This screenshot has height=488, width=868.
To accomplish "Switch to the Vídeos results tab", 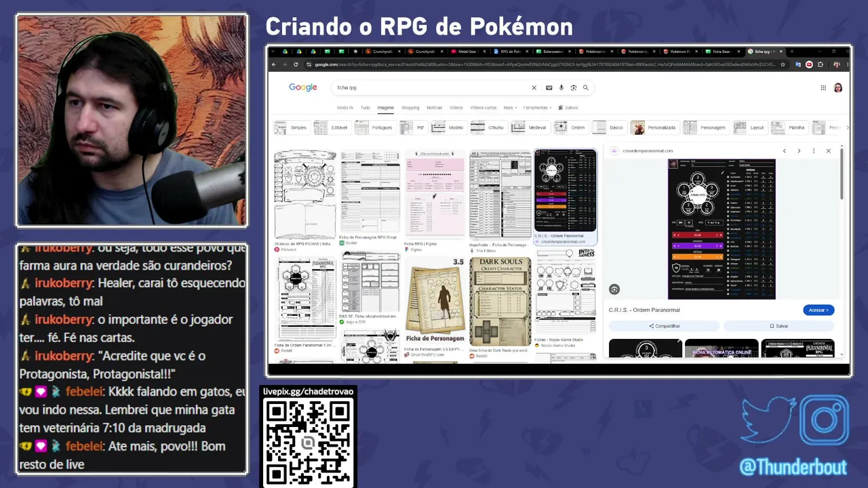I will (x=456, y=108).
